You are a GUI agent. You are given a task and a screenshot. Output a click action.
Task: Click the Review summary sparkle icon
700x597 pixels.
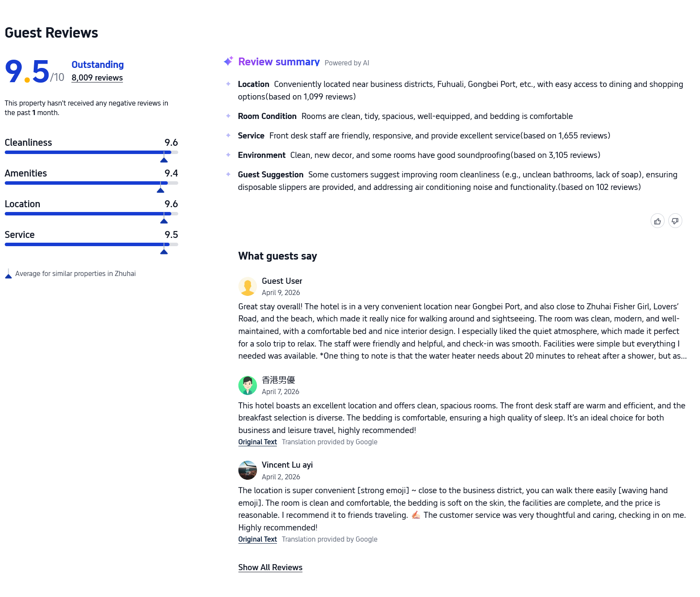pos(228,61)
